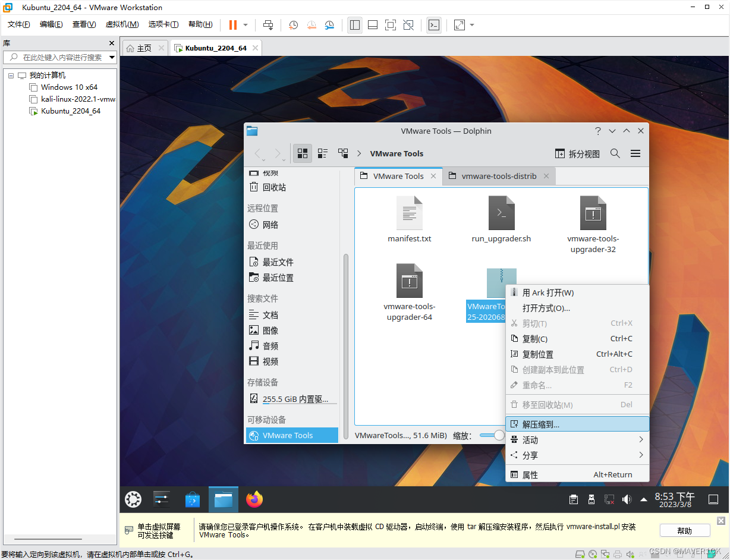Open the 查看(V) menu
Image resolution: width=730 pixels, height=560 pixels.
pos(84,24)
